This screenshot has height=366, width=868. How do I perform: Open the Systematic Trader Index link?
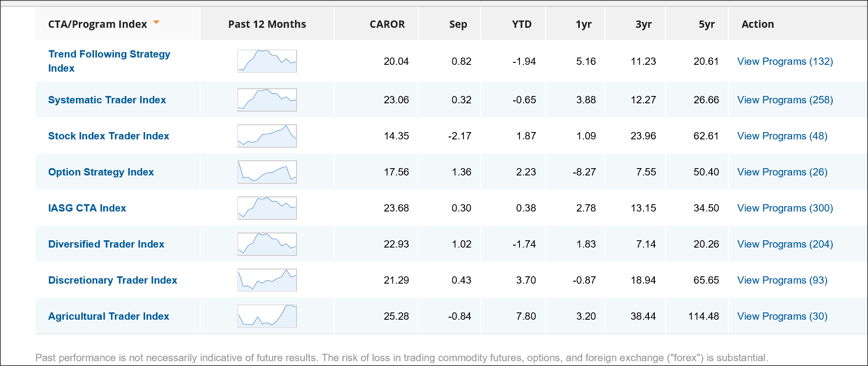click(x=107, y=100)
